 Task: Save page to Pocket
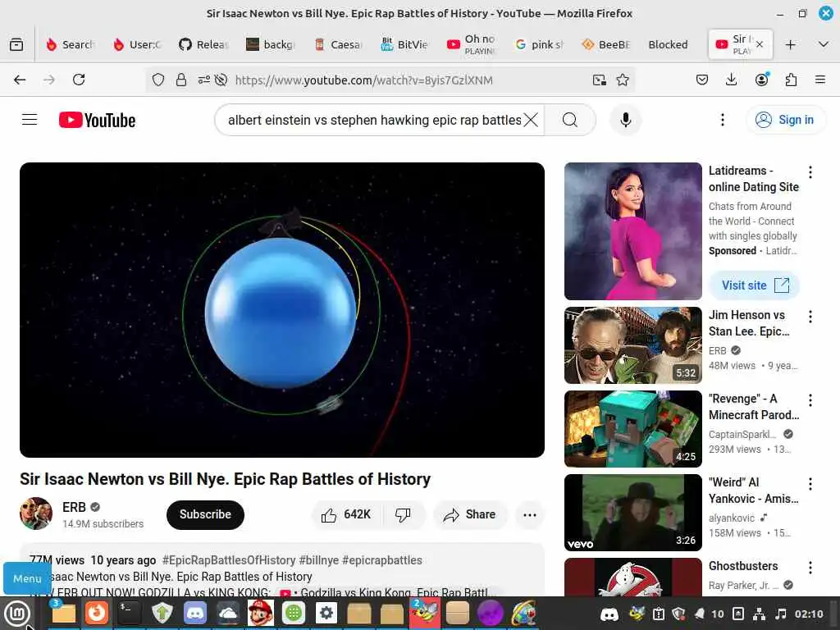(702, 80)
